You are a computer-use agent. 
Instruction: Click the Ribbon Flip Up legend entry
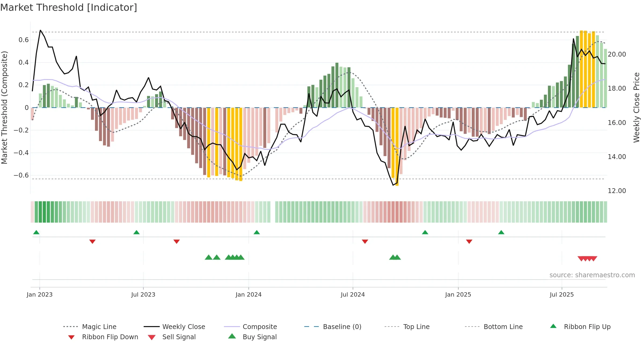580,327
